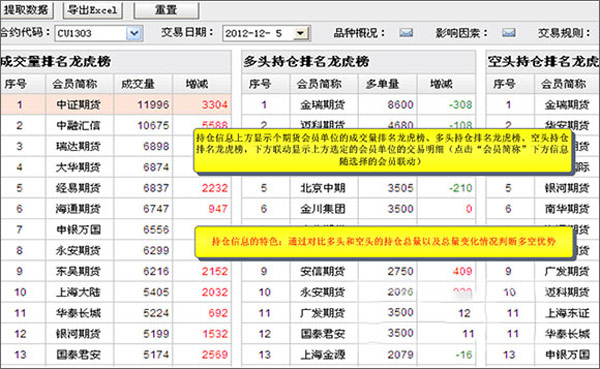Image resolution: width=600 pixels, height=369 pixels.
Task: Click 会员简称 header in long position table
Action: [x=319, y=84]
